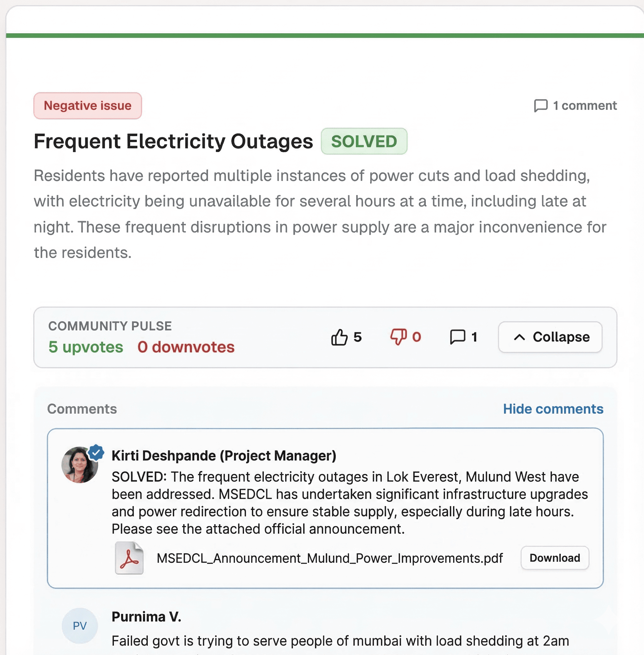The image size is (644, 655).
Task: Open the PDF attachment icon
Action: tap(130, 558)
